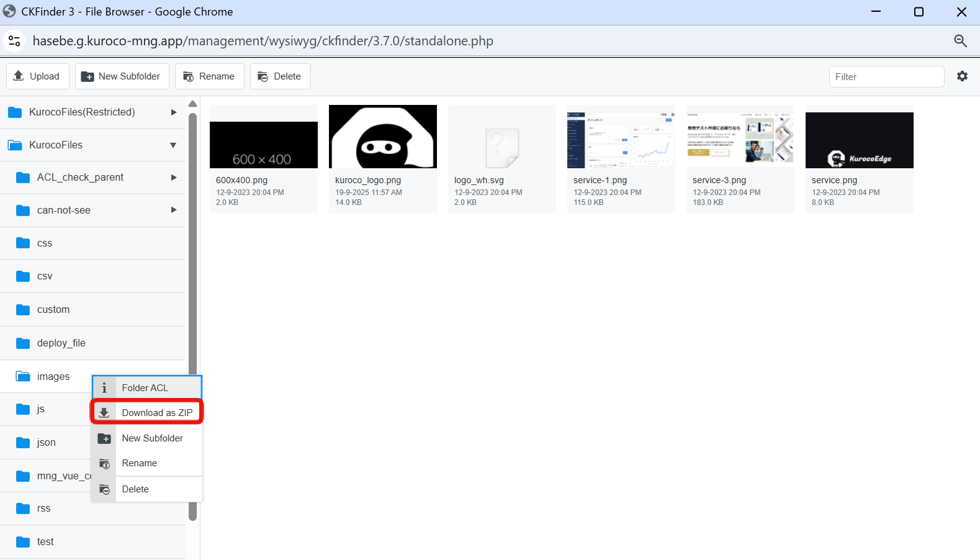Click the custom folder icon
Image resolution: width=980 pixels, height=560 pixels.
coord(23,310)
